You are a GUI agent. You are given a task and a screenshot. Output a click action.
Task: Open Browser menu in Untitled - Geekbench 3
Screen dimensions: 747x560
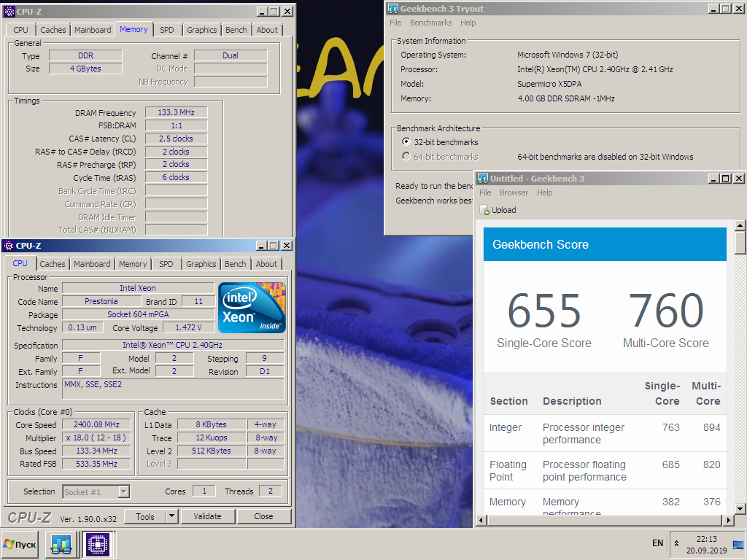[x=514, y=192]
